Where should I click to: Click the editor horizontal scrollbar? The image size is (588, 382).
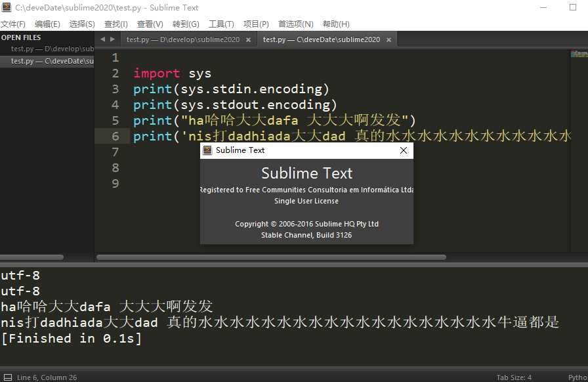point(271,257)
